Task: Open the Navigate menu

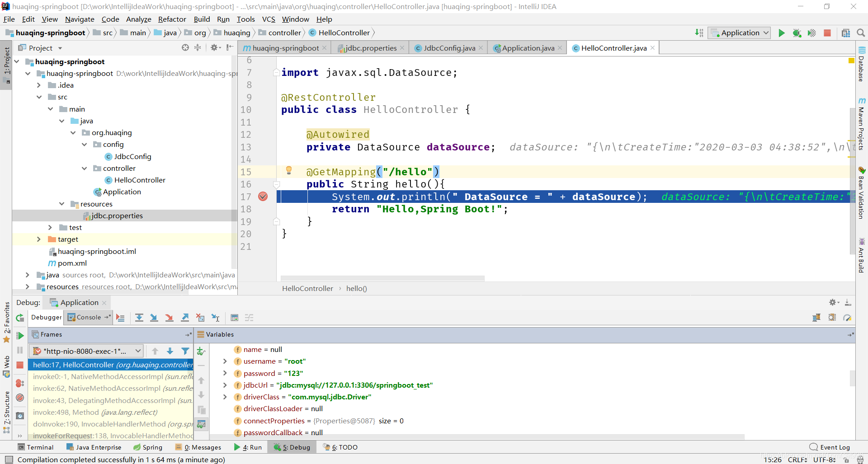Action: click(x=80, y=19)
